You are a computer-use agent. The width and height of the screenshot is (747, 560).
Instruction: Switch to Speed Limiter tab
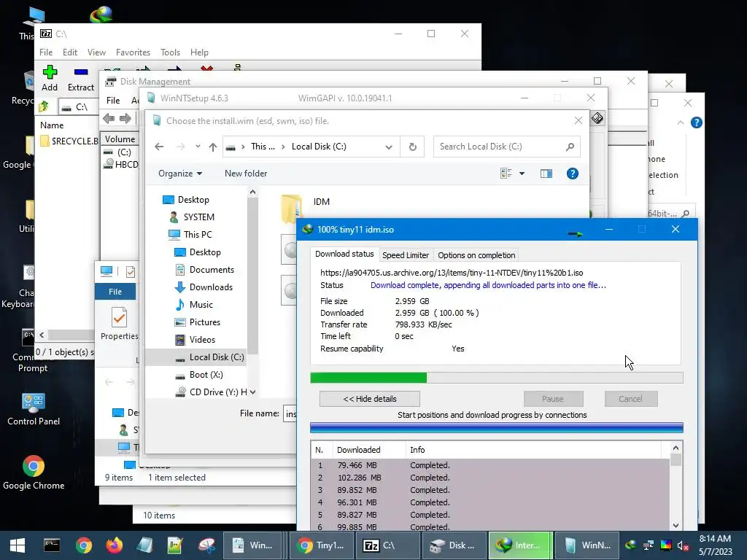tap(406, 255)
